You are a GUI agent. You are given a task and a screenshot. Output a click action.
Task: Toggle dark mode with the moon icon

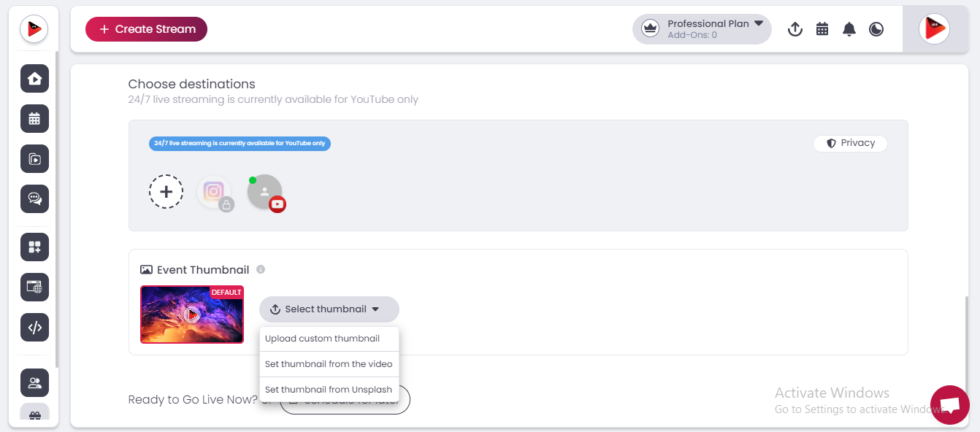pyautogui.click(x=876, y=29)
